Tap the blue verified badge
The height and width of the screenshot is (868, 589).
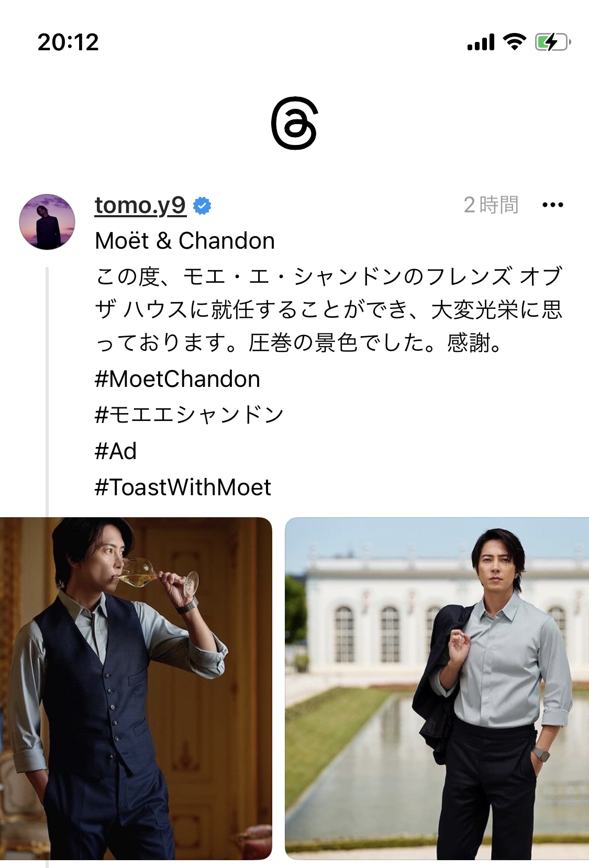(x=202, y=206)
